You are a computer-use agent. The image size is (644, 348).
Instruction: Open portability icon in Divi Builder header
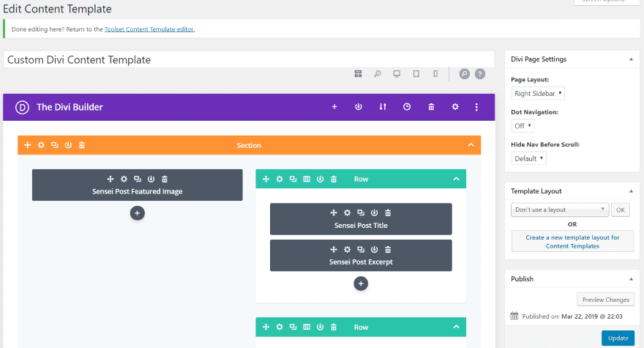pos(382,107)
